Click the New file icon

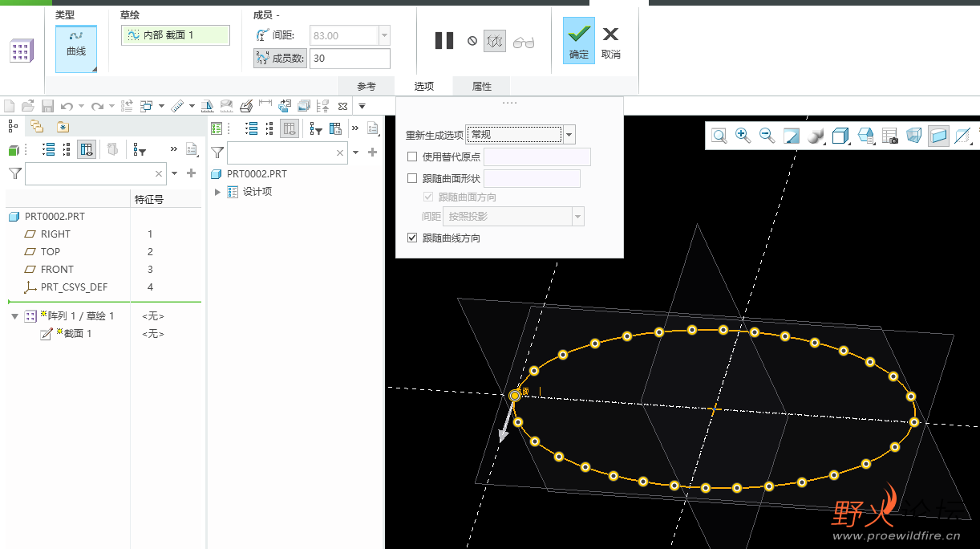point(10,106)
